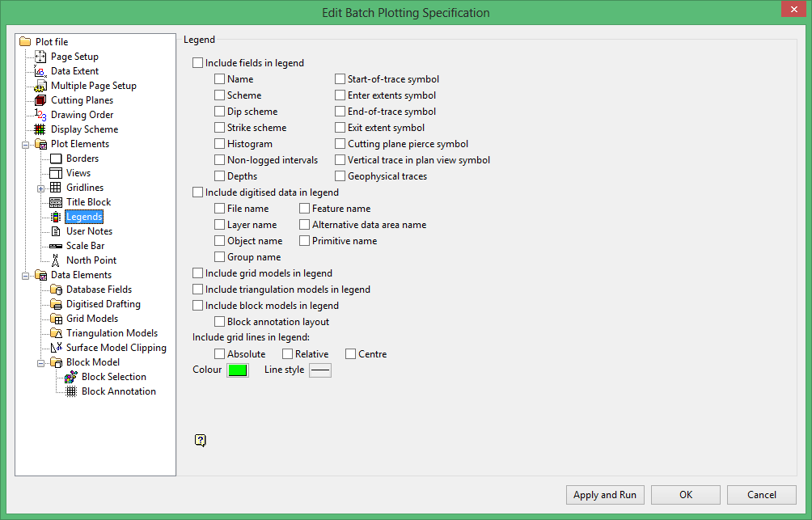
Task: Click the Cutting Planes icon
Action: [x=40, y=100]
